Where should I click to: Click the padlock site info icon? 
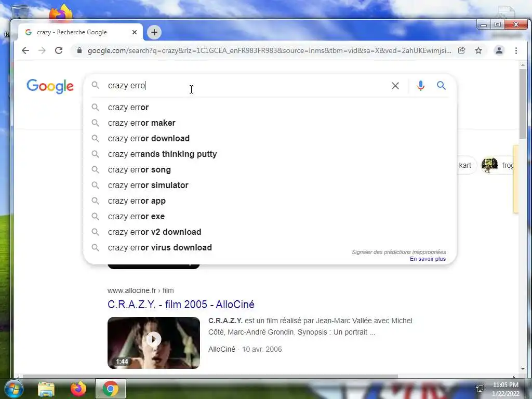click(79, 50)
